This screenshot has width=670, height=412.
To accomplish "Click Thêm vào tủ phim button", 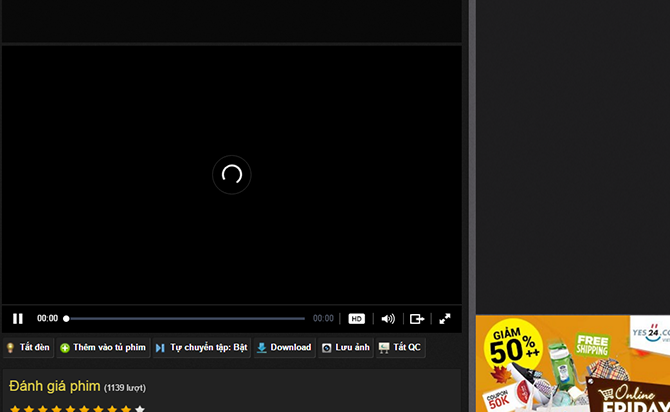I will pyautogui.click(x=103, y=348).
